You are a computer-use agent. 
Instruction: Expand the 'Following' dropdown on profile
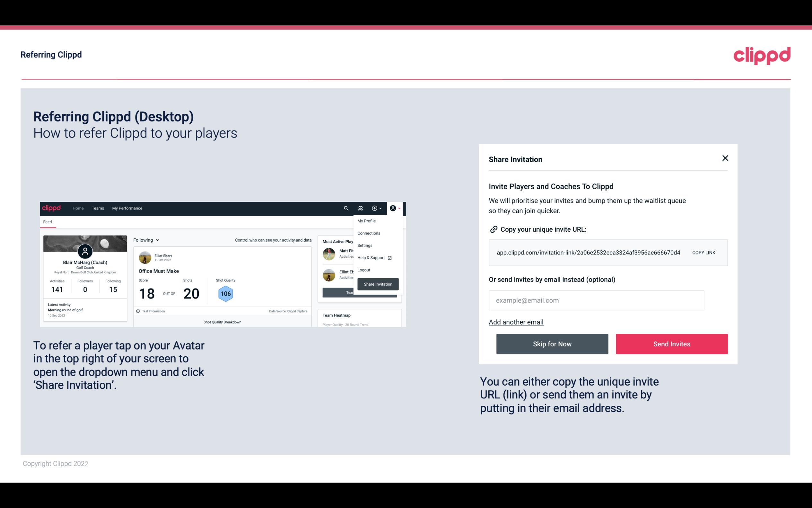click(144, 239)
